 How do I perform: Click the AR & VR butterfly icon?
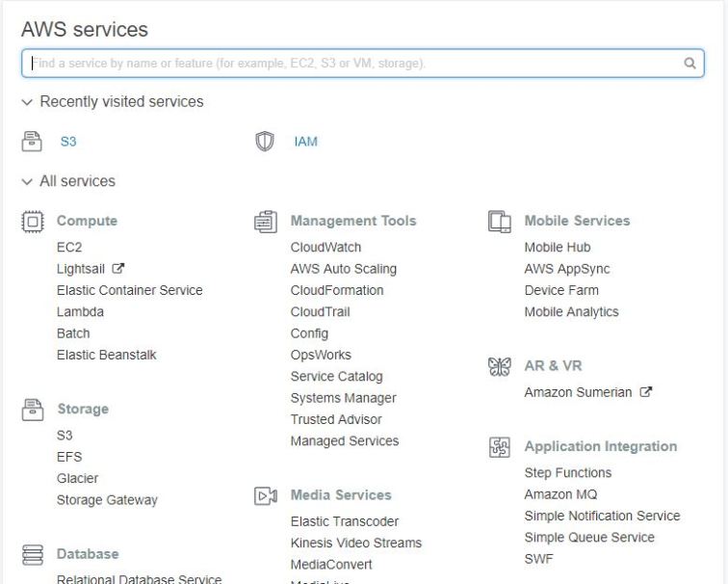(499, 366)
